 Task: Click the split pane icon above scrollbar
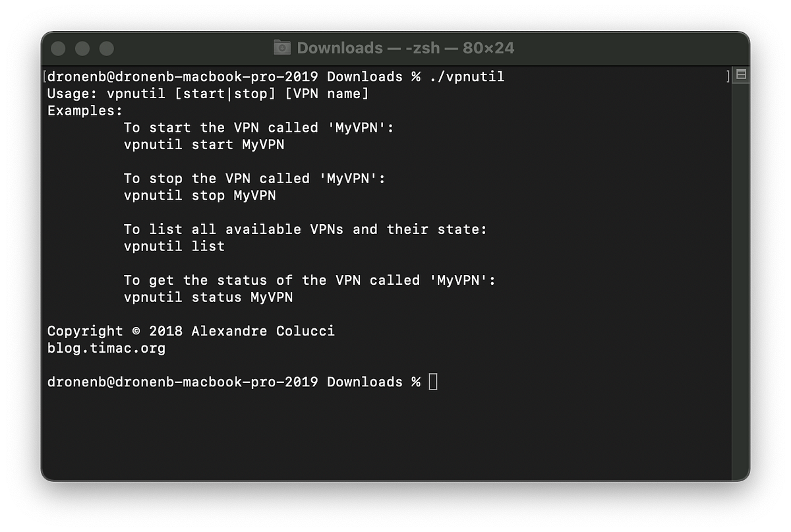pos(741,75)
